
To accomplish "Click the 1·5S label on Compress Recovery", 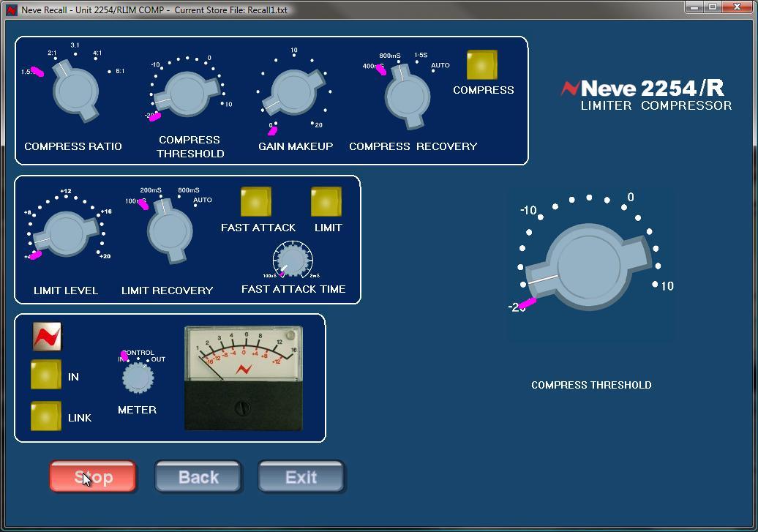I will click(x=421, y=55).
